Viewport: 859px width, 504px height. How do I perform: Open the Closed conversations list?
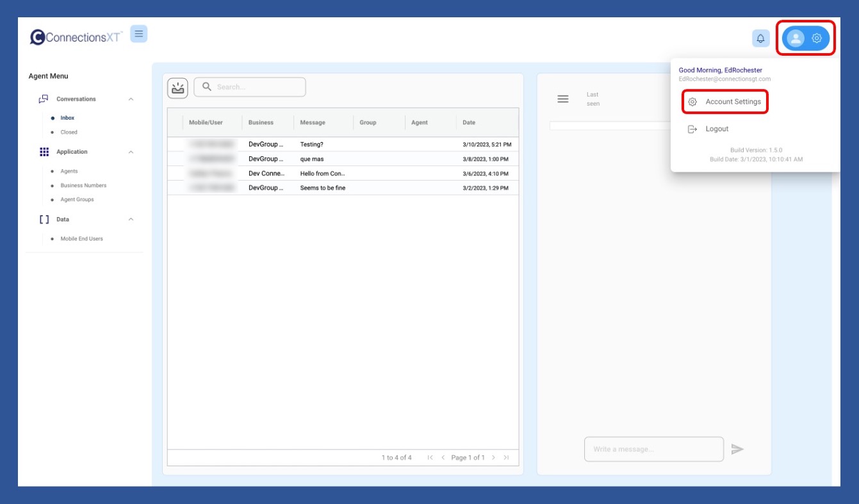coord(69,133)
